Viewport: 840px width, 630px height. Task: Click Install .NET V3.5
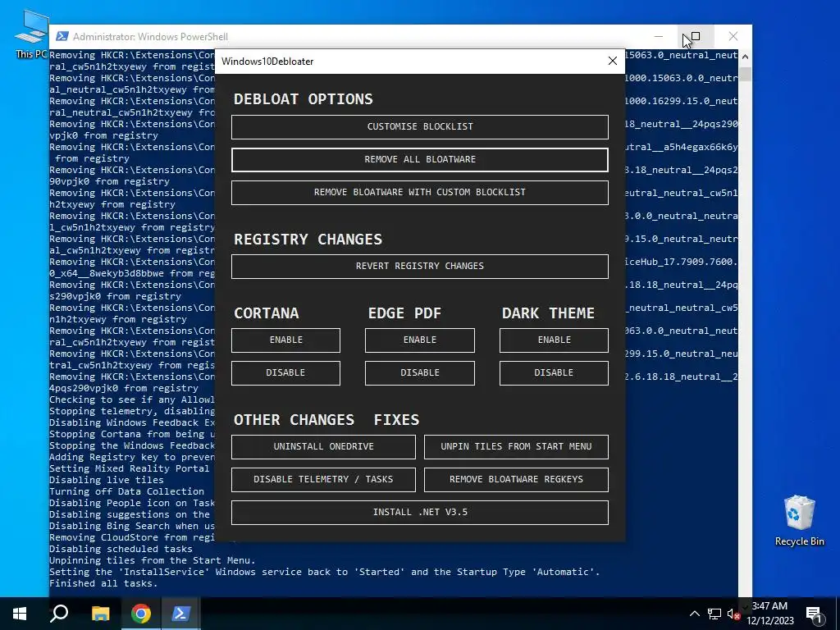tap(419, 513)
